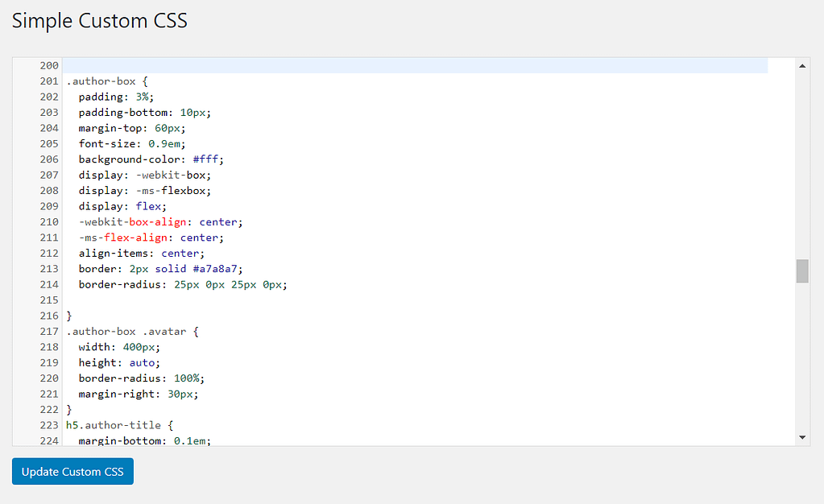Click the '#a7a8a7' border color value
Viewport: 824px width, 504px height.
215,269
